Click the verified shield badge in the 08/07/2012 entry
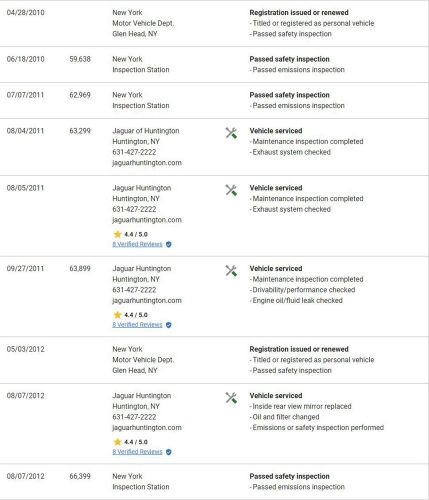Viewport: 429px width, 500px height. point(169,452)
